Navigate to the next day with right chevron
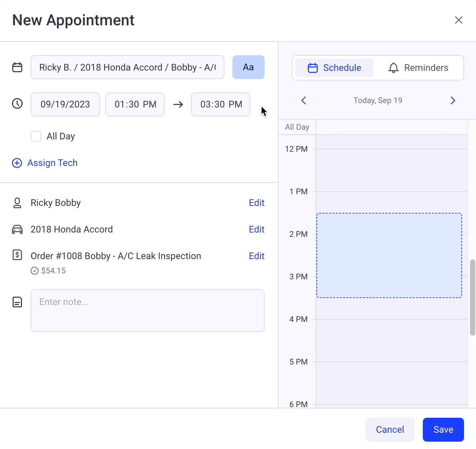Viewport: 476px width, 449px height. tap(452, 100)
